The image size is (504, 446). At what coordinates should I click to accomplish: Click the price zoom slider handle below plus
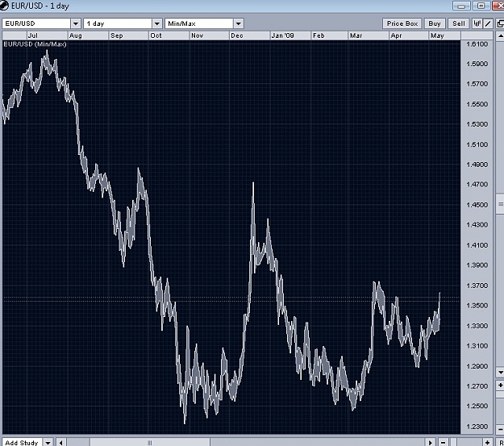click(500, 394)
